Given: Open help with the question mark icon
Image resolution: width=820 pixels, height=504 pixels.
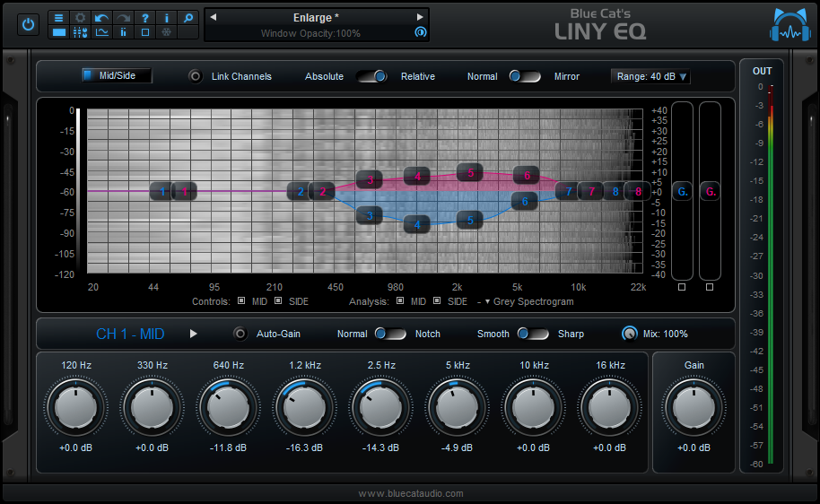Looking at the screenshot, I should click(x=144, y=17).
